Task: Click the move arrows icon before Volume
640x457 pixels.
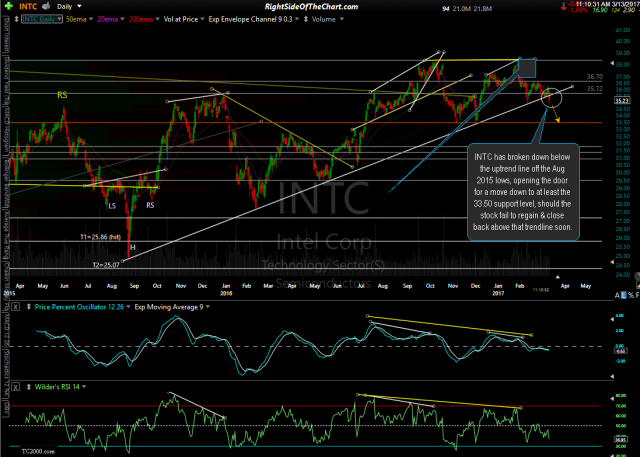Action: [306, 19]
